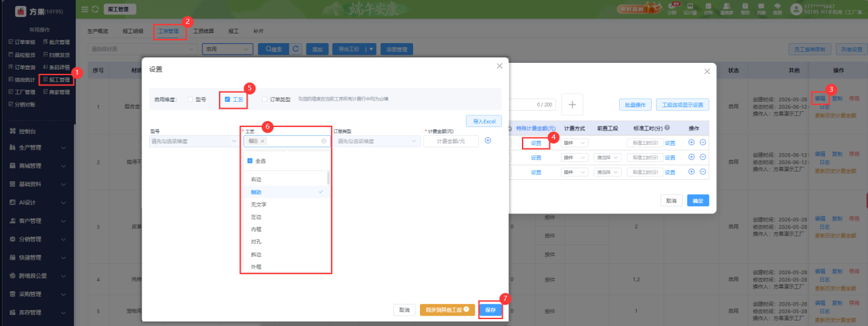Tick the 订单类型 dimension checkbox

[x=265, y=99]
